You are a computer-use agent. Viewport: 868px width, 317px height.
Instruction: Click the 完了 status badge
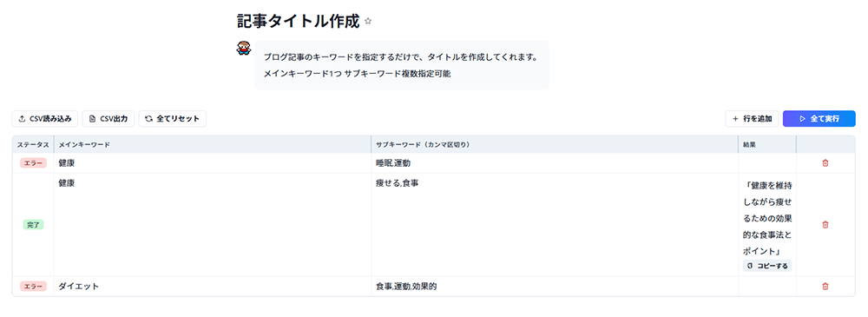click(33, 224)
